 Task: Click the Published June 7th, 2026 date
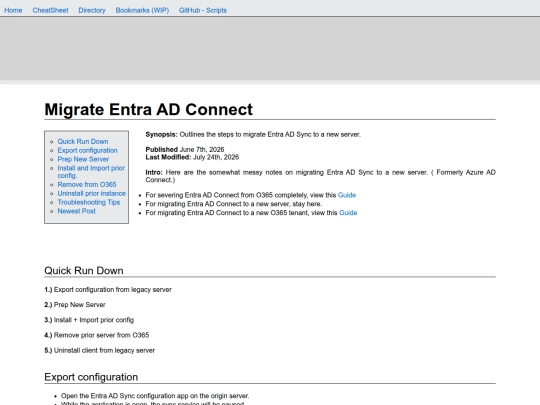185,150
